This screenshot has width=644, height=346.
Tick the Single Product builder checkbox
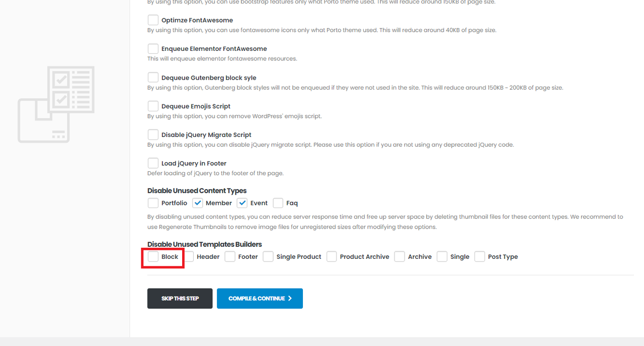[268, 256]
